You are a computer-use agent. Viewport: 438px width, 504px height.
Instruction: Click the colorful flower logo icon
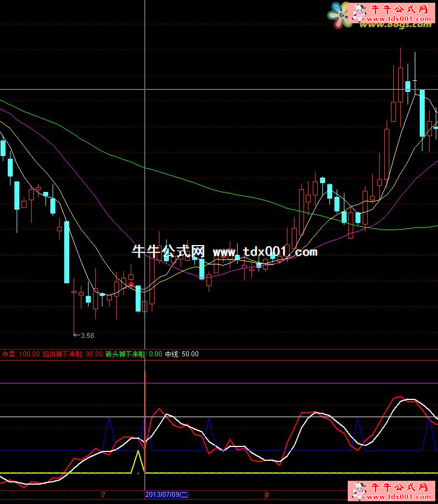tap(340, 15)
